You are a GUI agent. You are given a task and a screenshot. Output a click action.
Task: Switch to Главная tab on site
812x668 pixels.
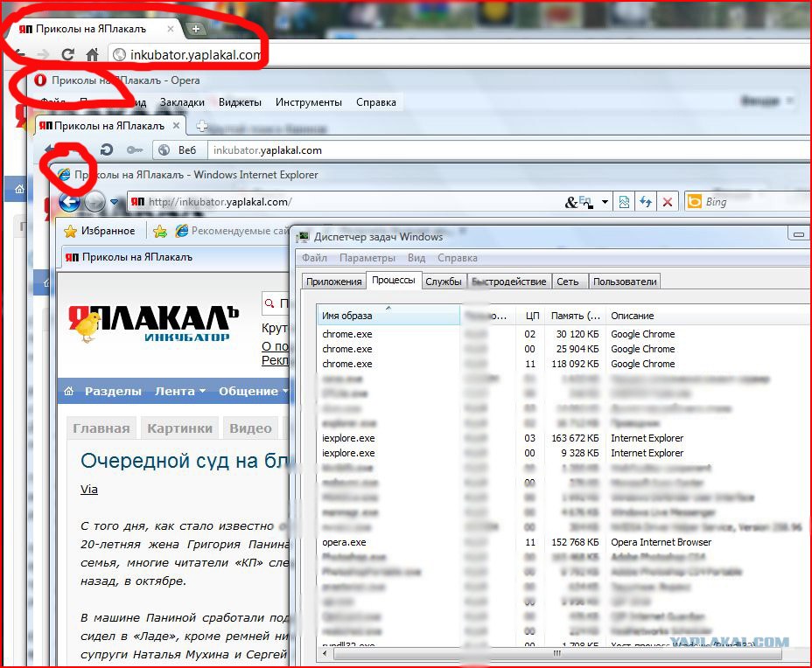[x=101, y=428]
